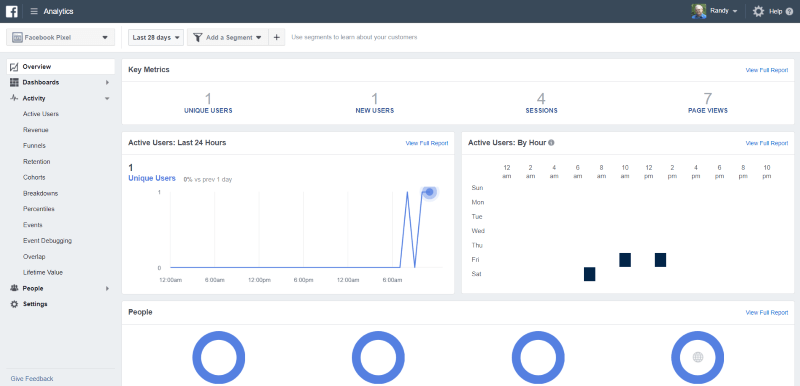Open Settings in the sidebar

coord(35,304)
